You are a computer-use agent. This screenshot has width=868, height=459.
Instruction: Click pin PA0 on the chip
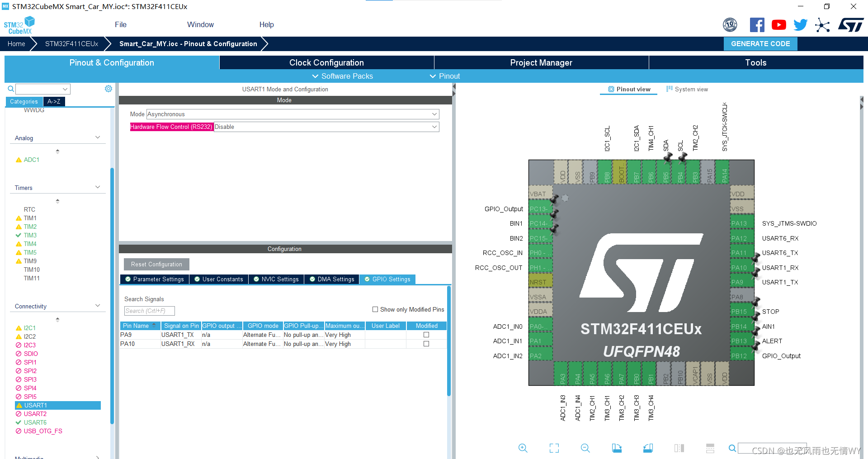tap(541, 327)
